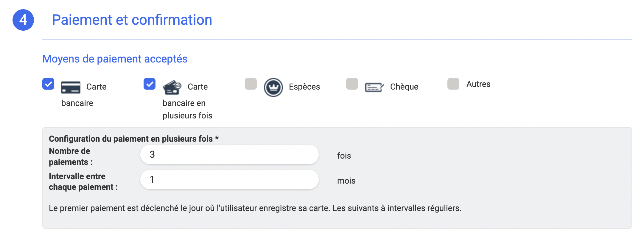
Task: Select the Intervalle entre chaque paiement field
Action: tap(229, 179)
